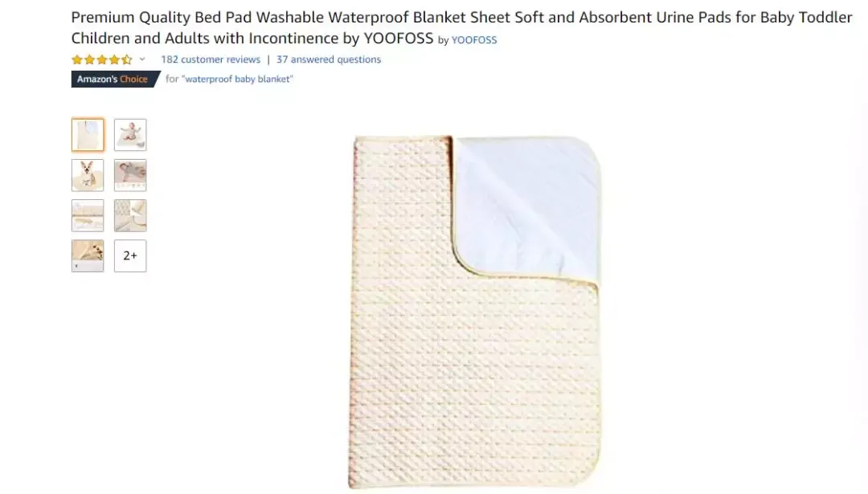The image size is (868, 494).
Task: View the baby sitting on pad thumbnail
Action: (x=130, y=134)
